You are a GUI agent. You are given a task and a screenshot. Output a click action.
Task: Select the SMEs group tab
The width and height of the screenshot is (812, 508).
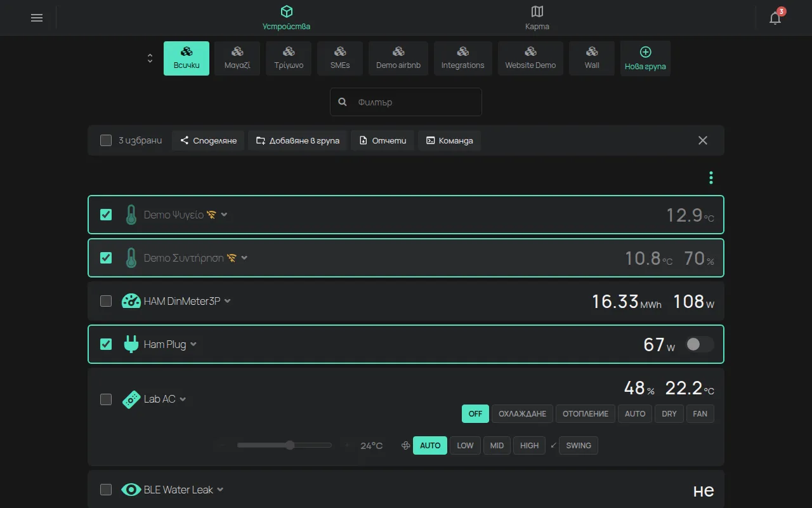coord(340,58)
